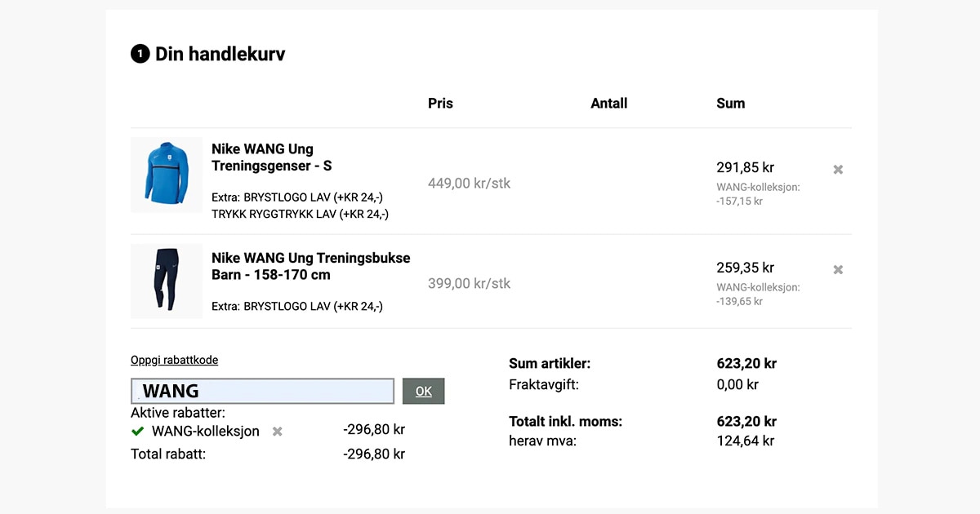Click the herav mva label
This screenshot has width=980, height=514.
pos(542,441)
